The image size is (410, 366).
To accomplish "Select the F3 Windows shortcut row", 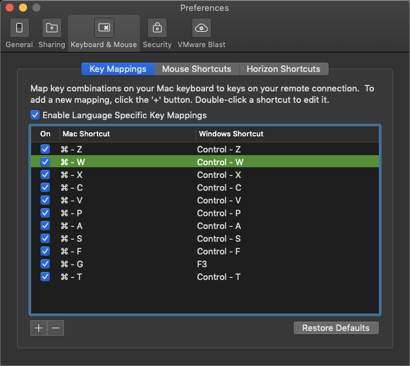I will point(205,264).
